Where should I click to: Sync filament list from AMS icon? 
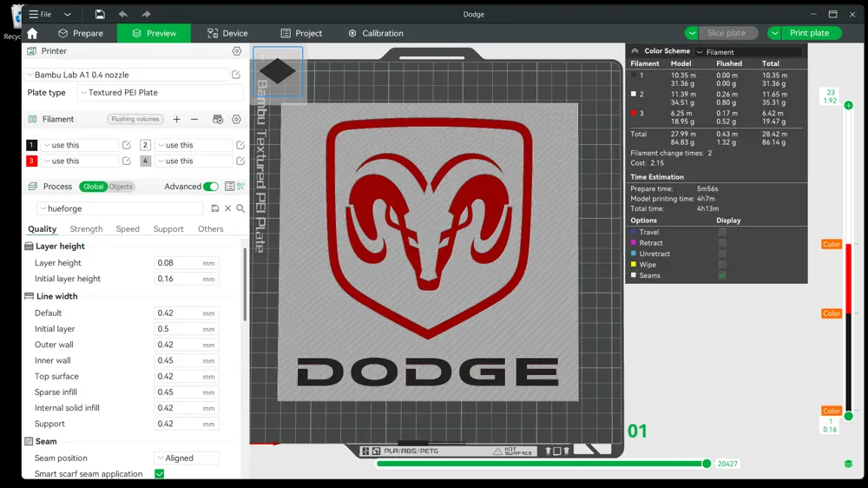218,119
